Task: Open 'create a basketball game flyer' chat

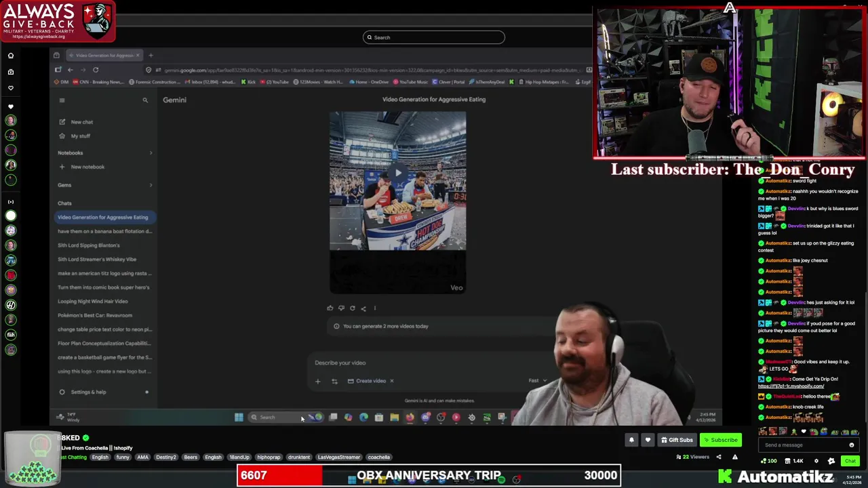Action: click(105, 357)
